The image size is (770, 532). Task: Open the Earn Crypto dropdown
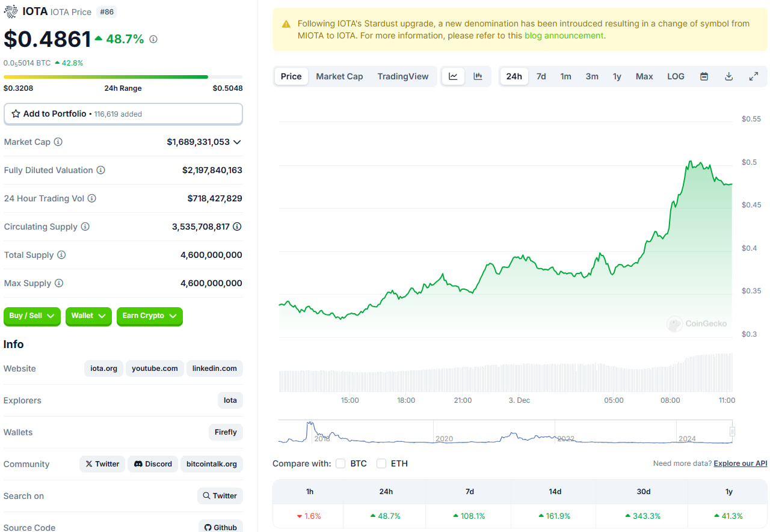click(x=149, y=316)
